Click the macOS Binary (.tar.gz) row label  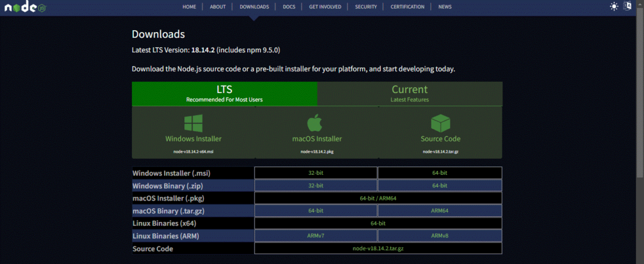[169, 211]
